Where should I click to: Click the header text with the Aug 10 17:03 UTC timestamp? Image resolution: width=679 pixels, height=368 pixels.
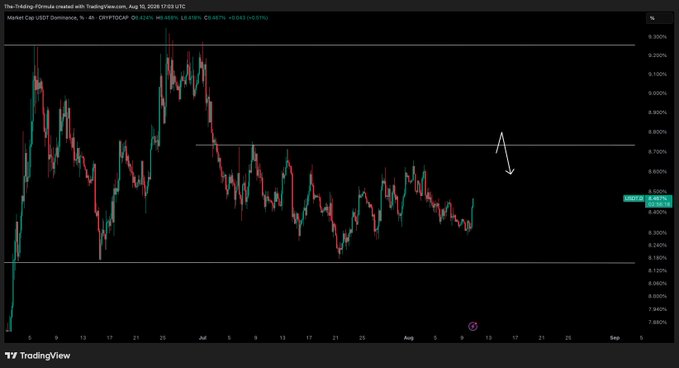[x=95, y=6]
